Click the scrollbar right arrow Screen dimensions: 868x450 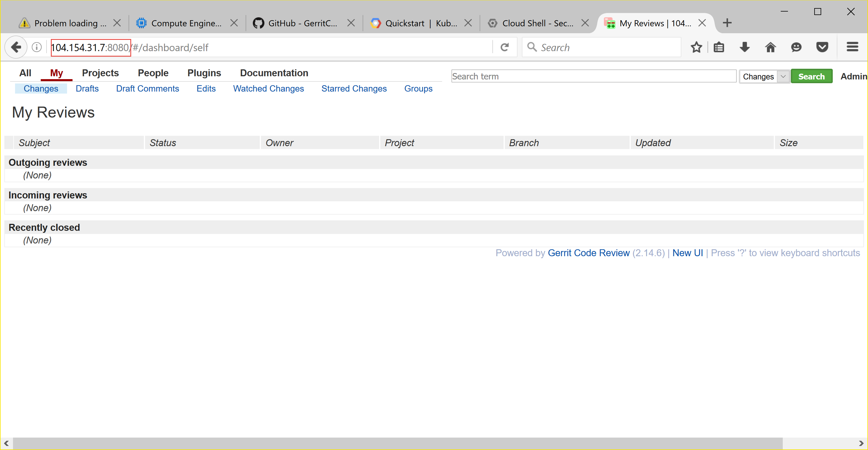(x=861, y=443)
